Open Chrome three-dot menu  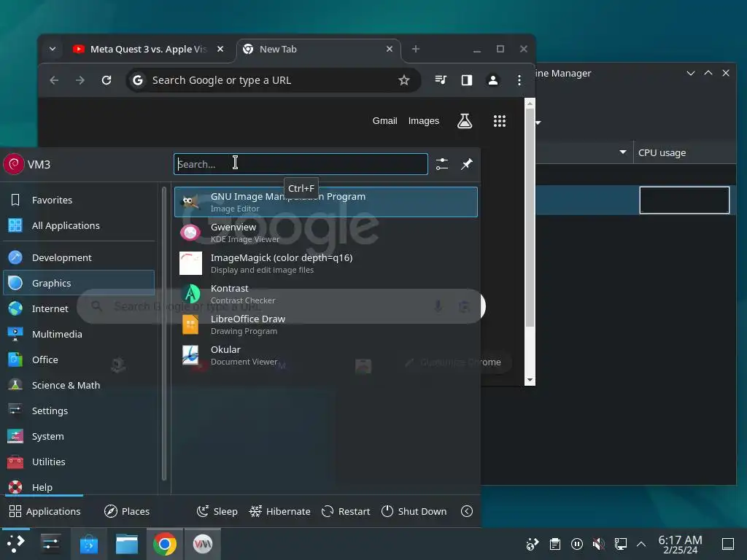click(x=519, y=80)
